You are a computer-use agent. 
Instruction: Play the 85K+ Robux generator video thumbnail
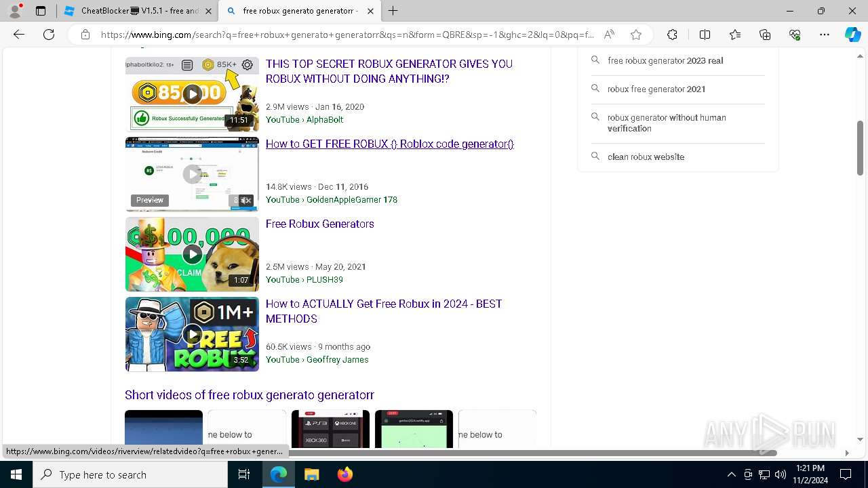tap(192, 94)
